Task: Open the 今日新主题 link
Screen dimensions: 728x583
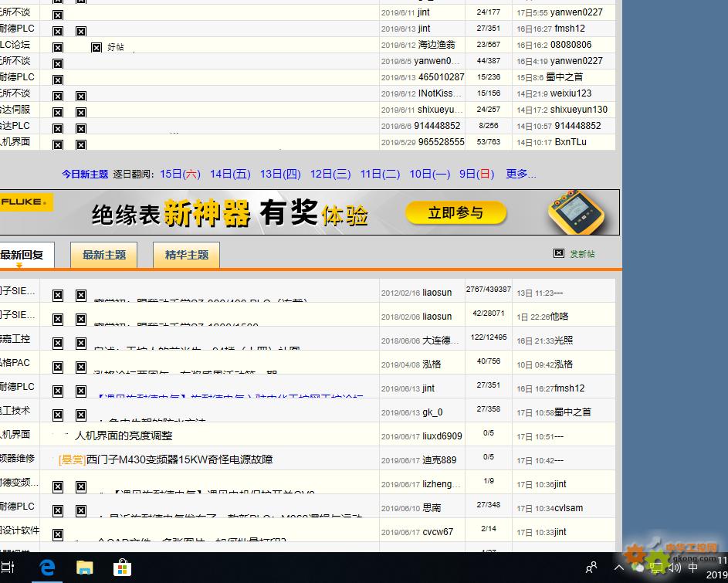Action: coord(85,175)
